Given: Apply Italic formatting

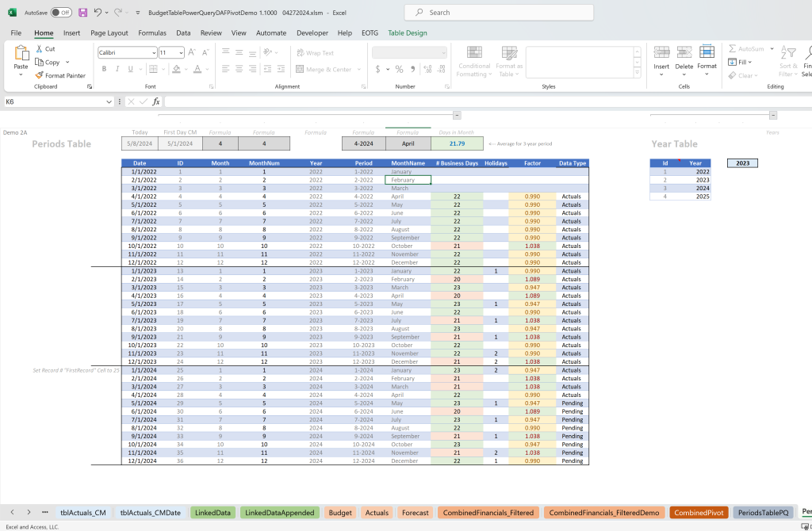Looking at the screenshot, I should tap(117, 69).
